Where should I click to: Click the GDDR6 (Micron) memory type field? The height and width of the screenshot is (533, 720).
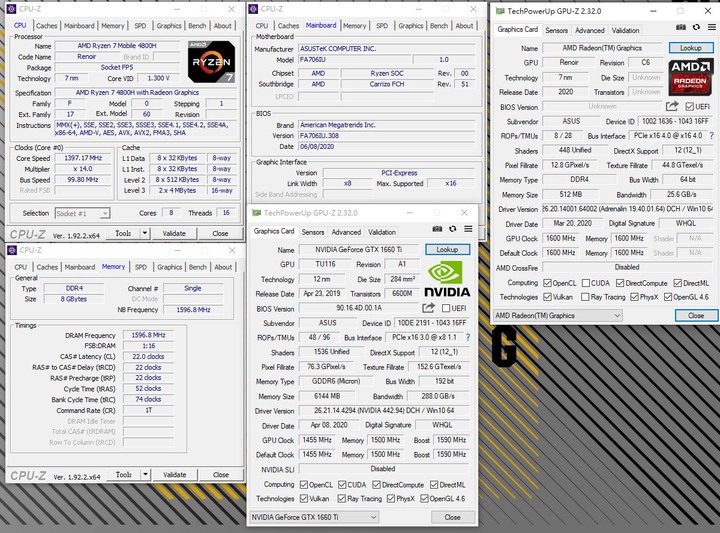(336, 381)
